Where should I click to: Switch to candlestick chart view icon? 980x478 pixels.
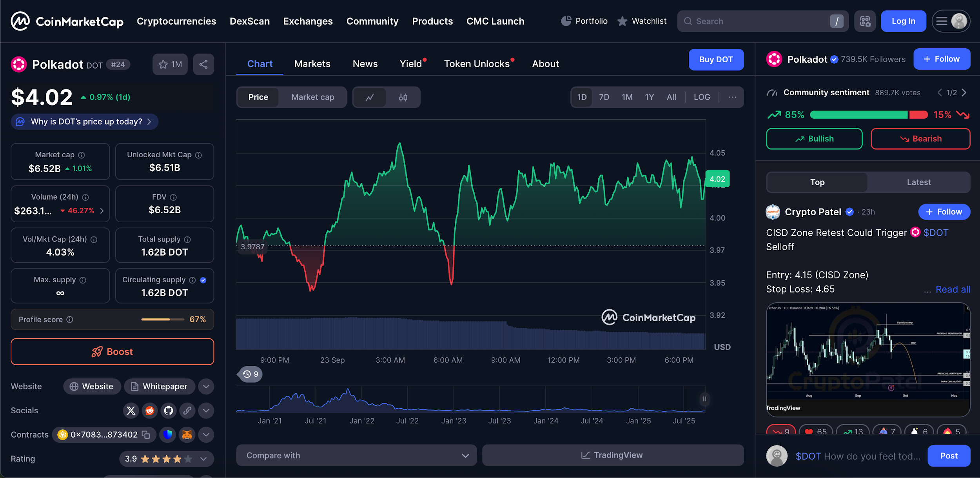(403, 97)
